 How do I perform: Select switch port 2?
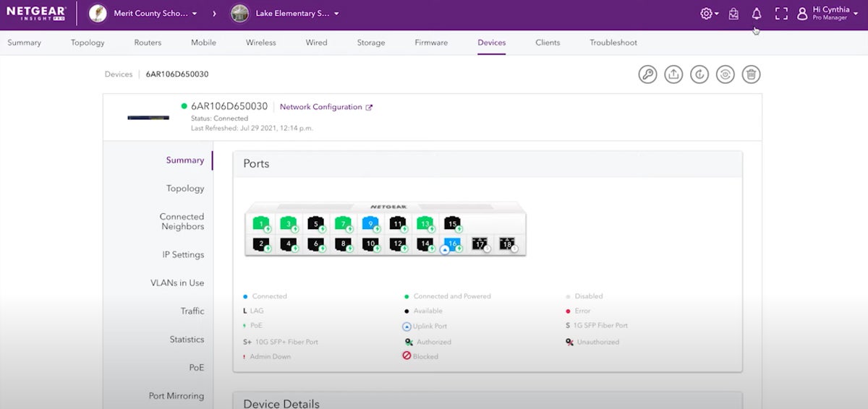pyautogui.click(x=260, y=244)
